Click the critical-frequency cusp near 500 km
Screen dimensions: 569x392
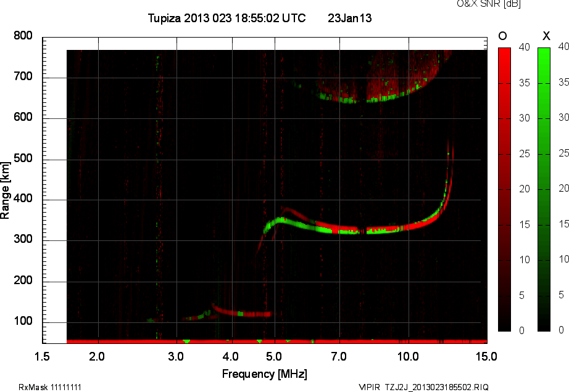pos(449,163)
